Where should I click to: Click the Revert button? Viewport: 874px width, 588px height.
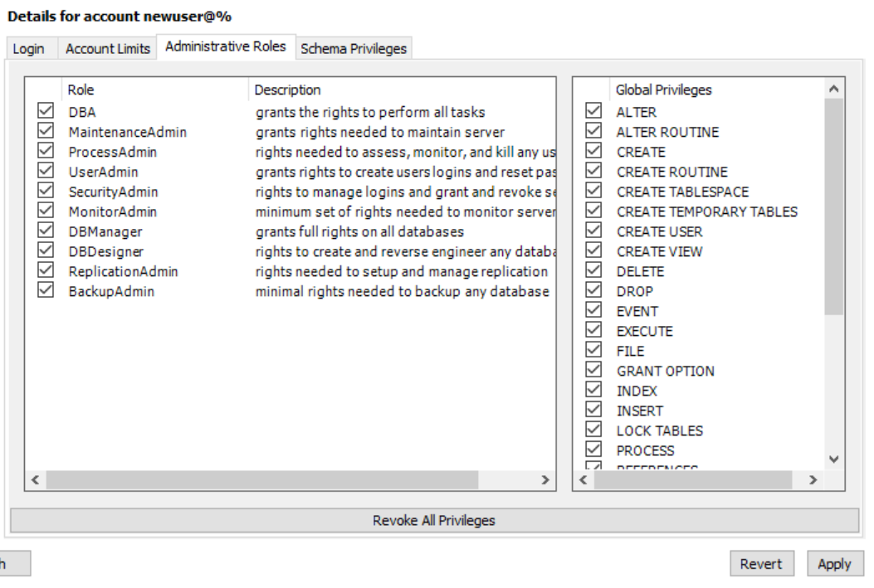pos(761,564)
